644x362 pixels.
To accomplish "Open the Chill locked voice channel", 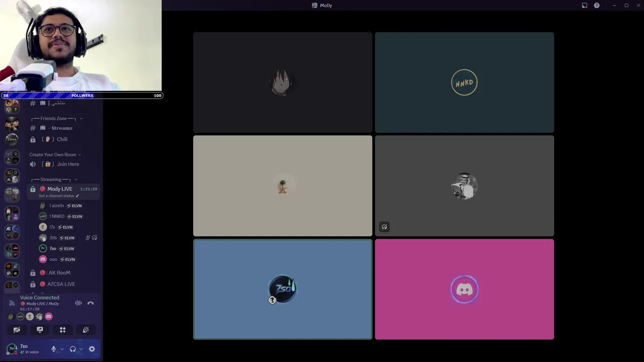I will coord(64,139).
